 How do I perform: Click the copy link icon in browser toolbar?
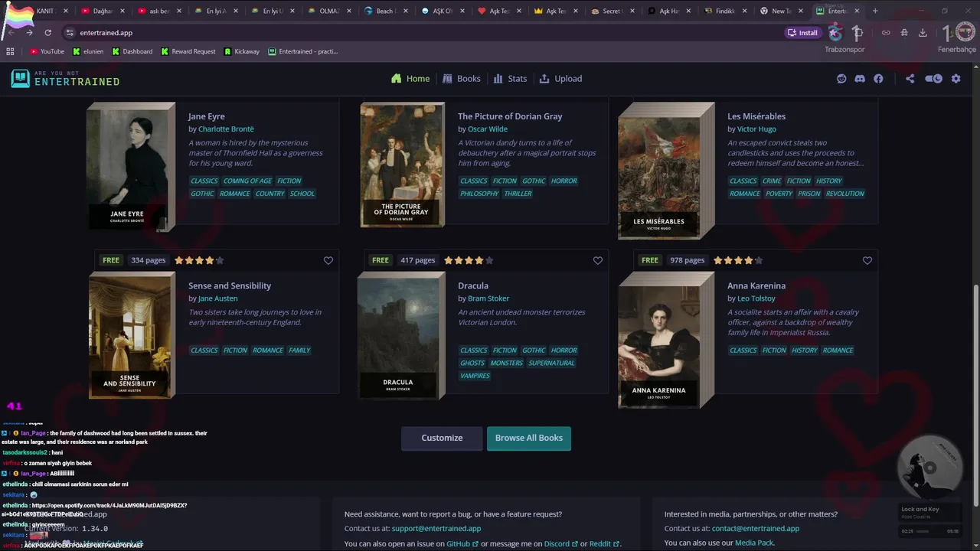[886, 33]
